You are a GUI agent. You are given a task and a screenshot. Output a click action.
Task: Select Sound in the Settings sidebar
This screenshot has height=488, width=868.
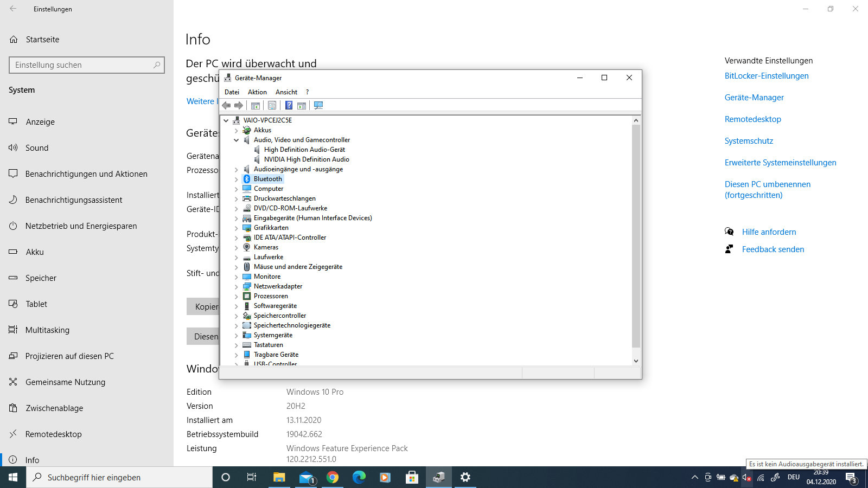pyautogui.click(x=87, y=148)
